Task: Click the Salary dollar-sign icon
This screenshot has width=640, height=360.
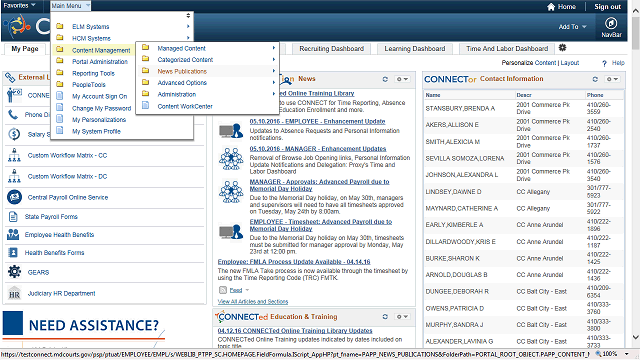Action: pyautogui.click(x=14, y=134)
